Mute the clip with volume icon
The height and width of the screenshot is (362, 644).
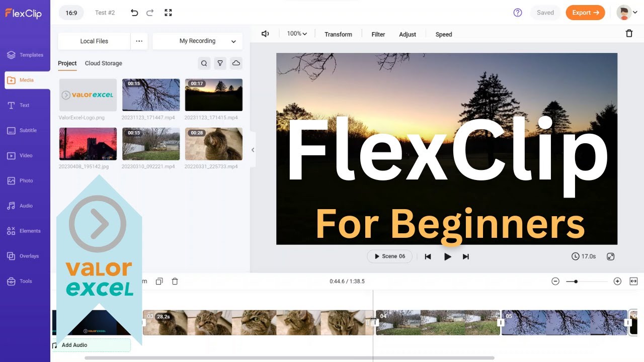click(x=265, y=34)
